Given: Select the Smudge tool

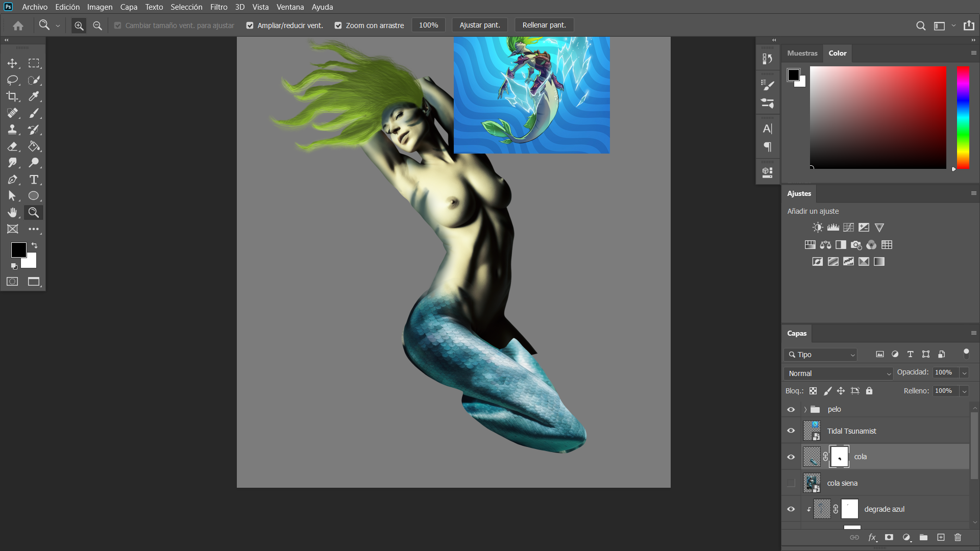Looking at the screenshot, I should click(12, 163).
